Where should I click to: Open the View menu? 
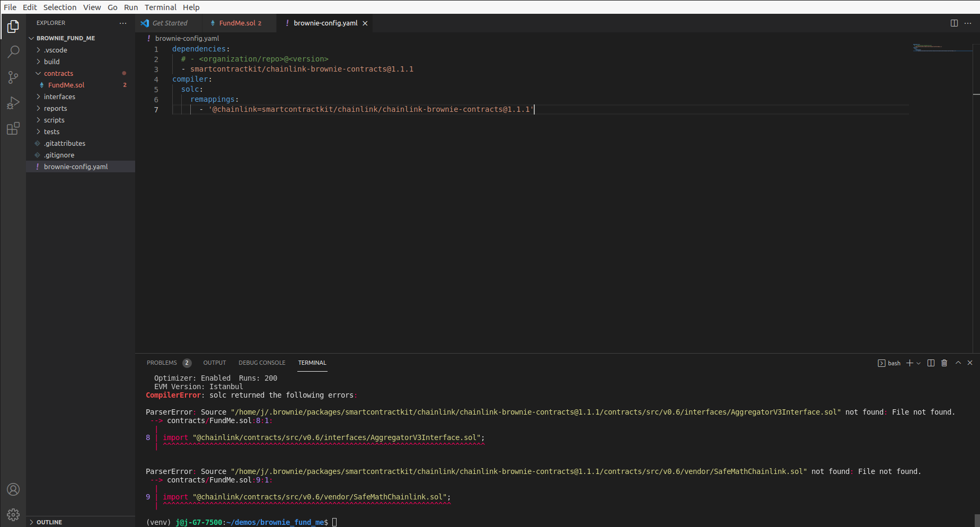(x=92, y=7)
